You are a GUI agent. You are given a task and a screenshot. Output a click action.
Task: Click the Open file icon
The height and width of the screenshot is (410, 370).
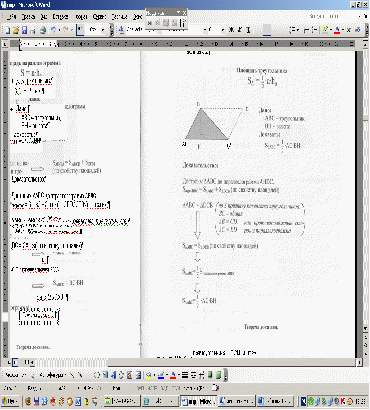(16, 30)
